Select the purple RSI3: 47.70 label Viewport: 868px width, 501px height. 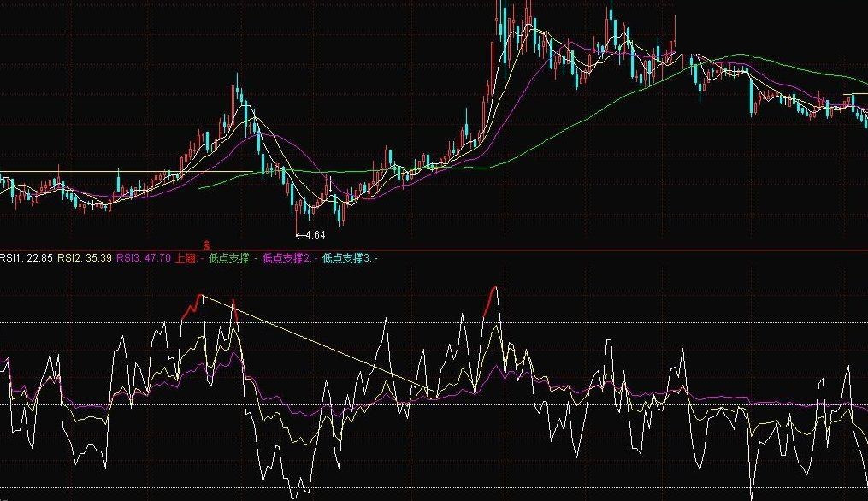tap(144, 258)
